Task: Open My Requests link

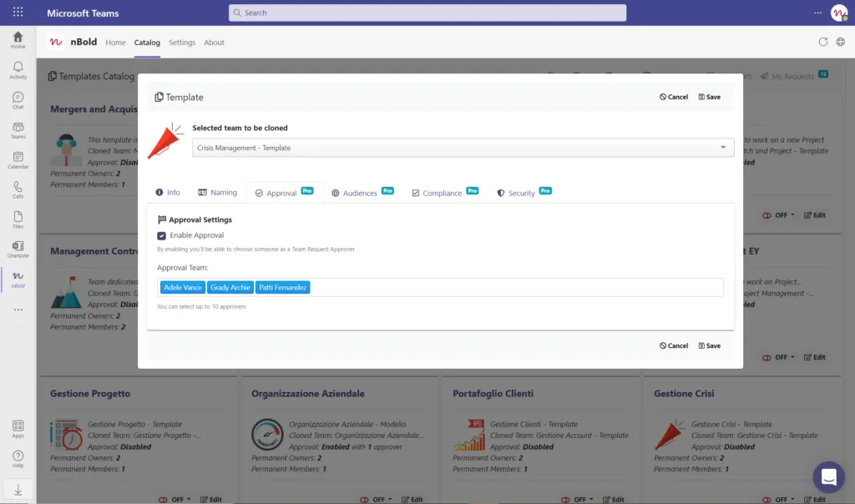Action: coord(787,76)
